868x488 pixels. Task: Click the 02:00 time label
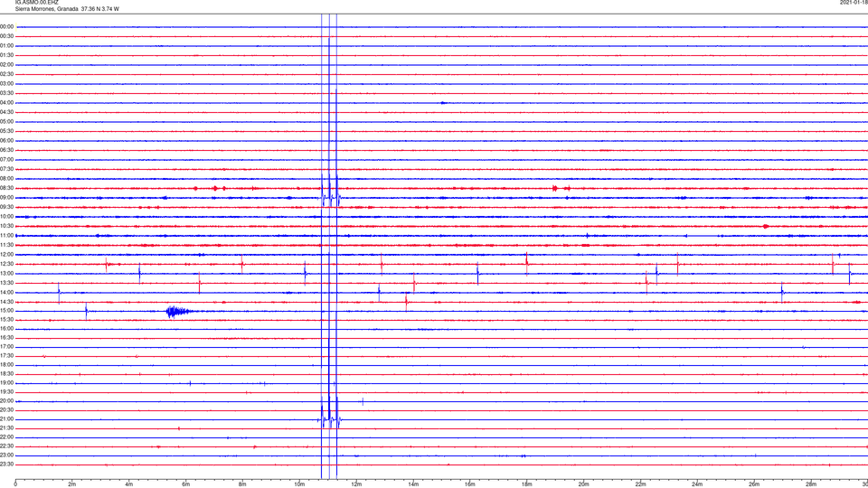click(x=7, y=64)
